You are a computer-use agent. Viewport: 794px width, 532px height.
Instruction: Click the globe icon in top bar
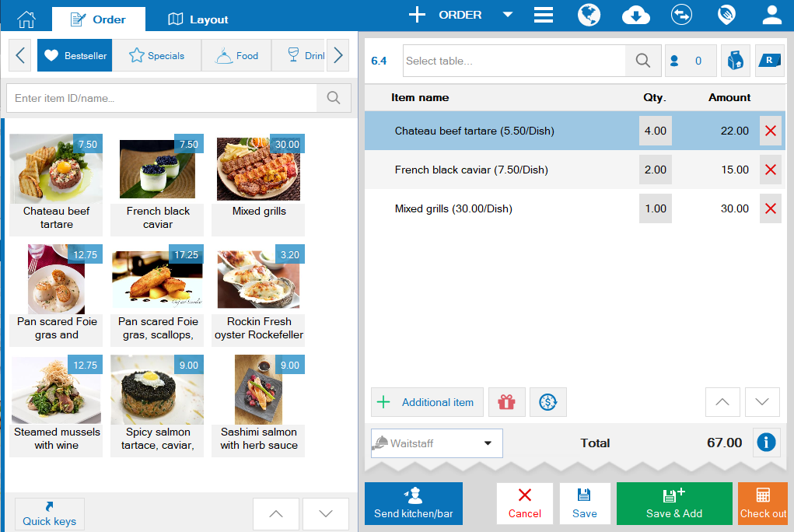[589, 15]
